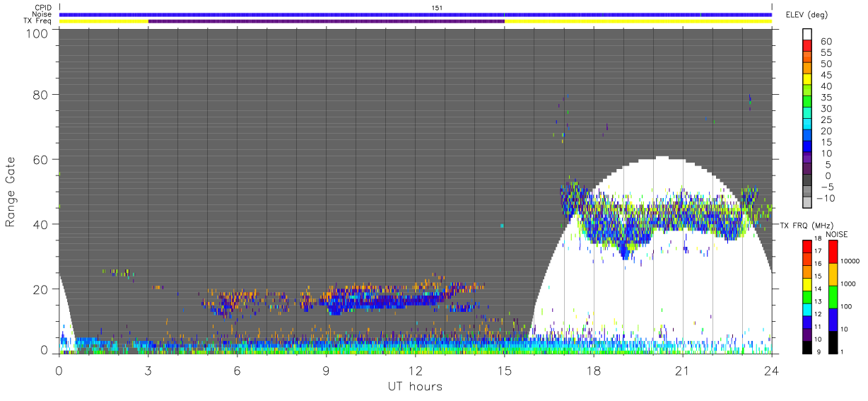Choose the green TX FRQ swatch between 13 and 14
Screen dimensions: 868x401
tap(808, 296)
